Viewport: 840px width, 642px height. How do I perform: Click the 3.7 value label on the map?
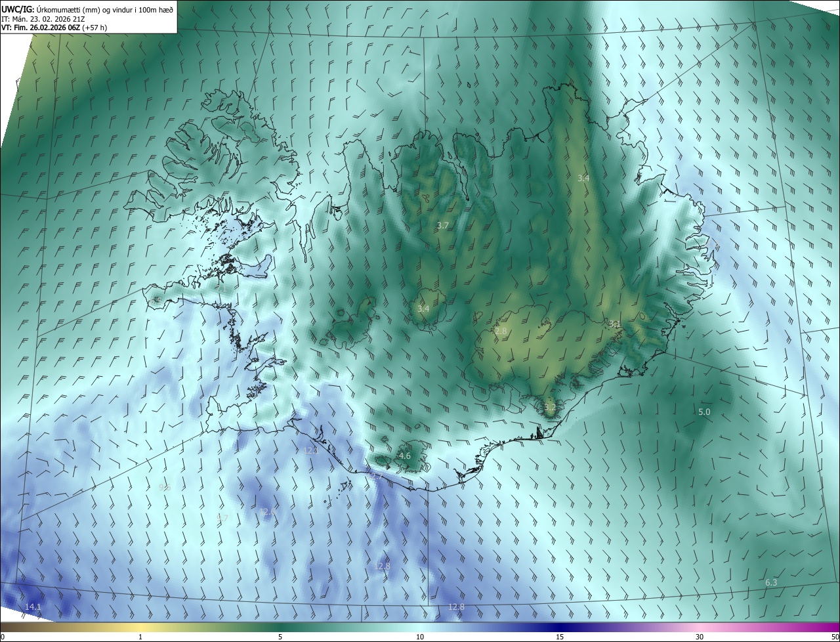[443, 225]
